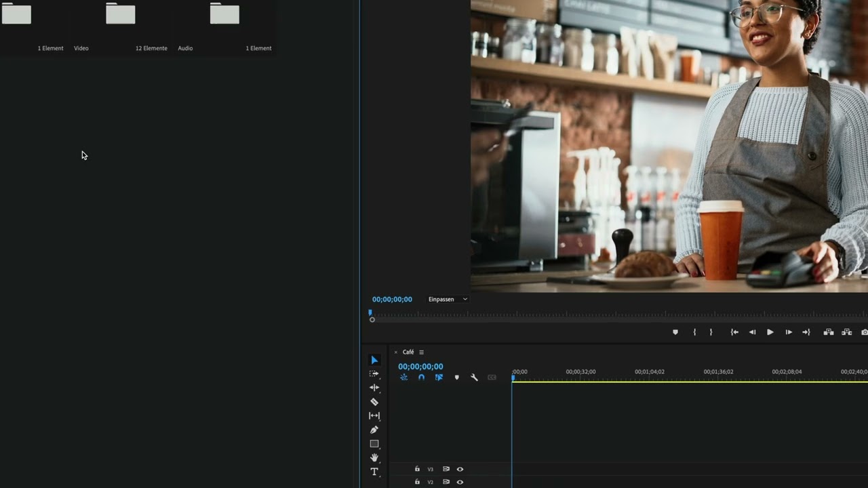The image size is (868, 488).
Task: Toggle linked selection in the timeline
Action: point(439,378)
